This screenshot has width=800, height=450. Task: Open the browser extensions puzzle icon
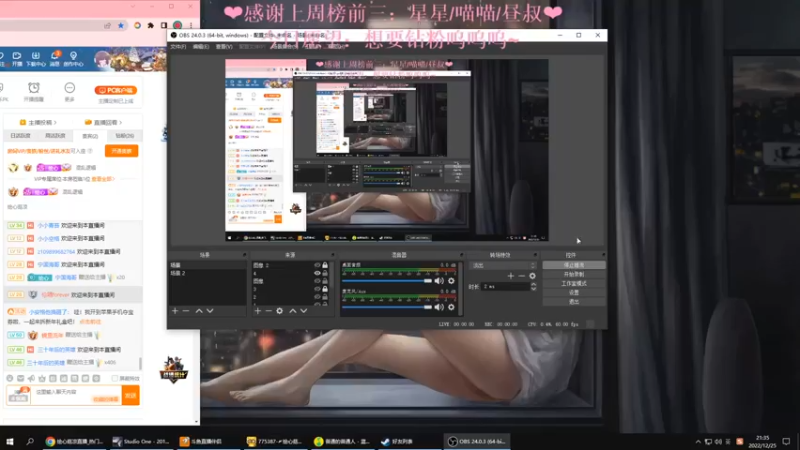coord(151,26)
